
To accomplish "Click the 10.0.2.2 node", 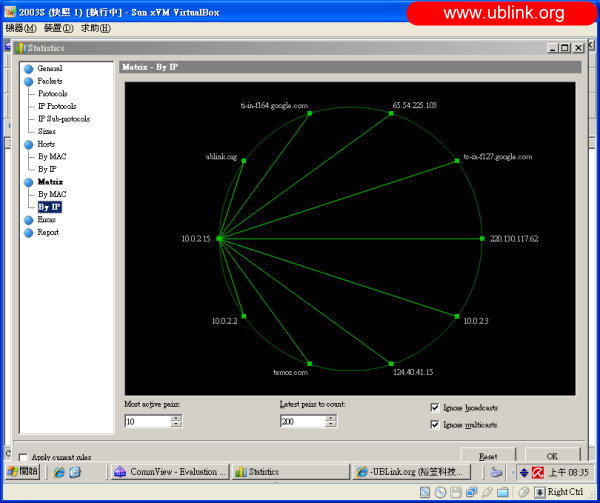I will (244, 316).
